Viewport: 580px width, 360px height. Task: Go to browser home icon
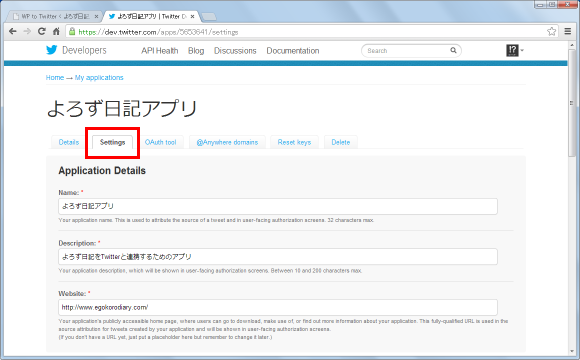pyautogui.click(x=56, y=31)
